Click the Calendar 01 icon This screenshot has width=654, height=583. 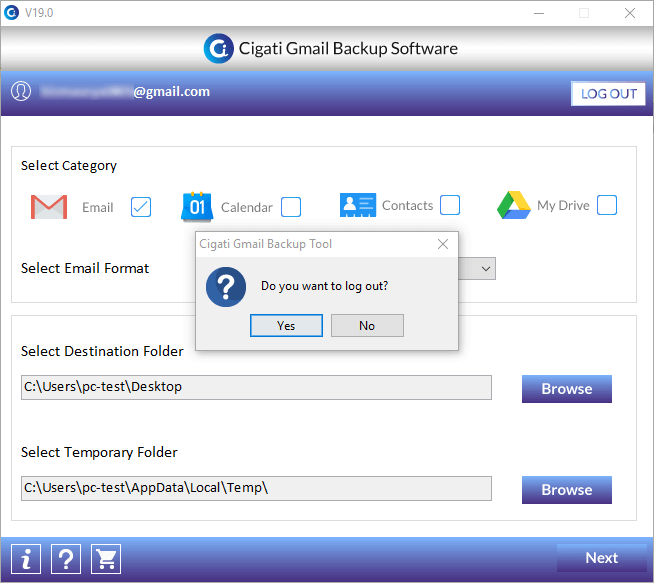pos(197,206)
